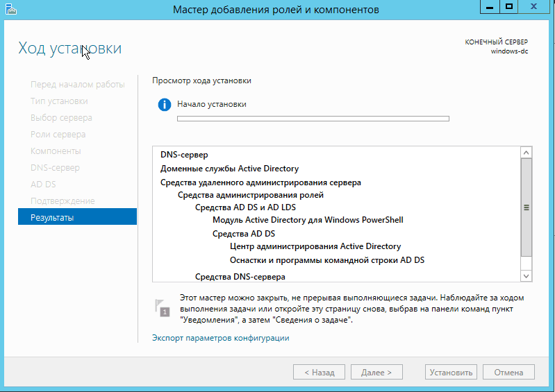Cancel the wizard with the Отмена button

(x=508, y=372)
